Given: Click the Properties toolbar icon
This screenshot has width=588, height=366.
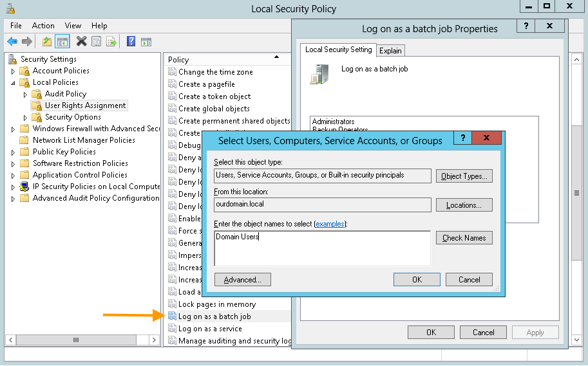Looking at the screenshot, I should (x=97, y=42).
